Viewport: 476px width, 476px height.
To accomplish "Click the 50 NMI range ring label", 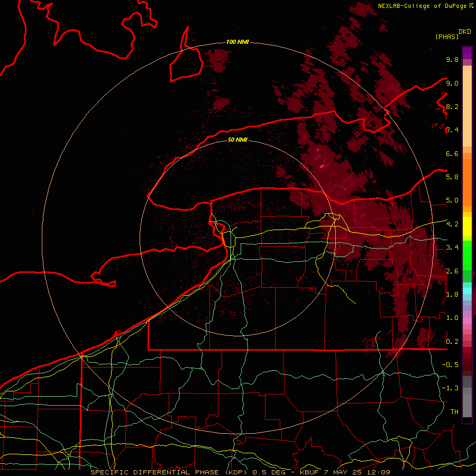I will point(237,140).
